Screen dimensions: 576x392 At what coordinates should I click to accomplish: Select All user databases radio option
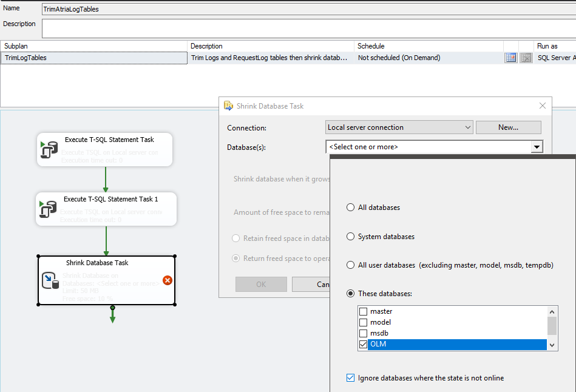(350, 265)
